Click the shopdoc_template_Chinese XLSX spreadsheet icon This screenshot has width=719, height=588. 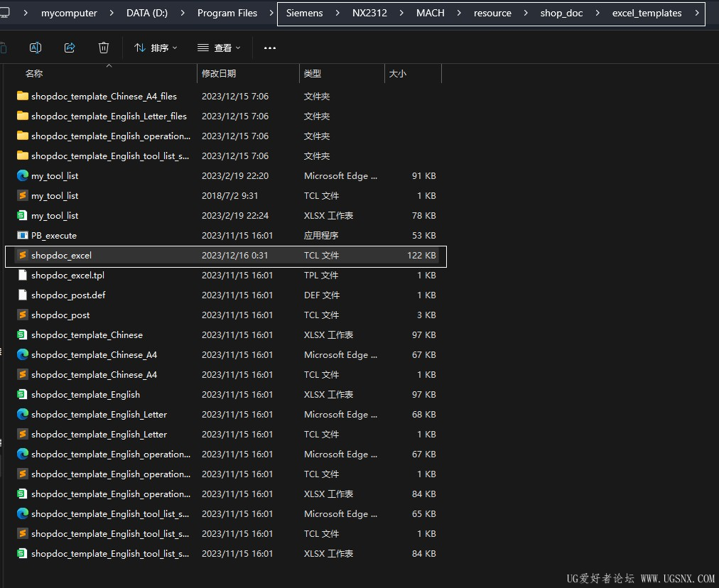coord(23,334)
